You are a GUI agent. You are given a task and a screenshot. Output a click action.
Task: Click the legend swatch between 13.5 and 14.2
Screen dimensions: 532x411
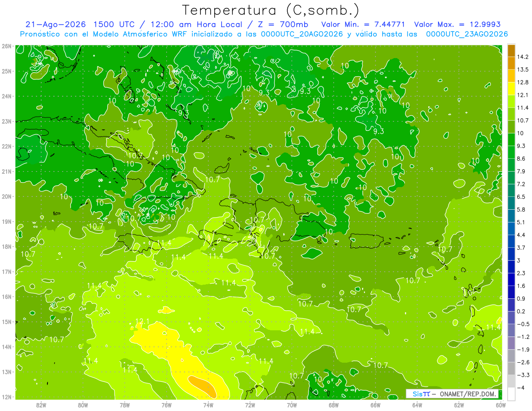click(x=511, y=63)
